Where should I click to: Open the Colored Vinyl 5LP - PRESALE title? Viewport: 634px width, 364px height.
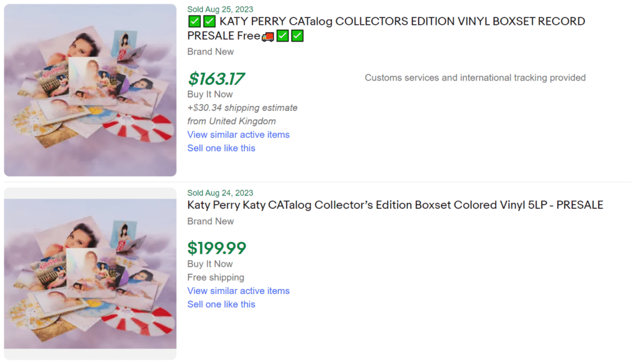(395, 205)
